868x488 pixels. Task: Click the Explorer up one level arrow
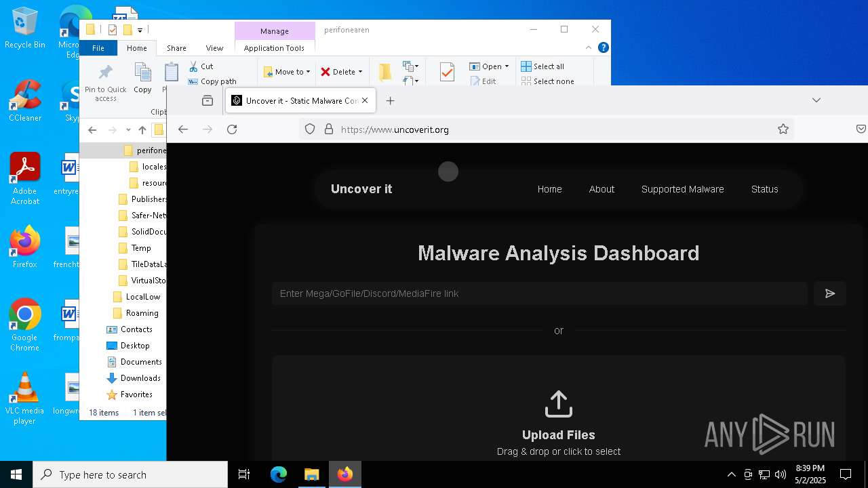pos(142,130)
